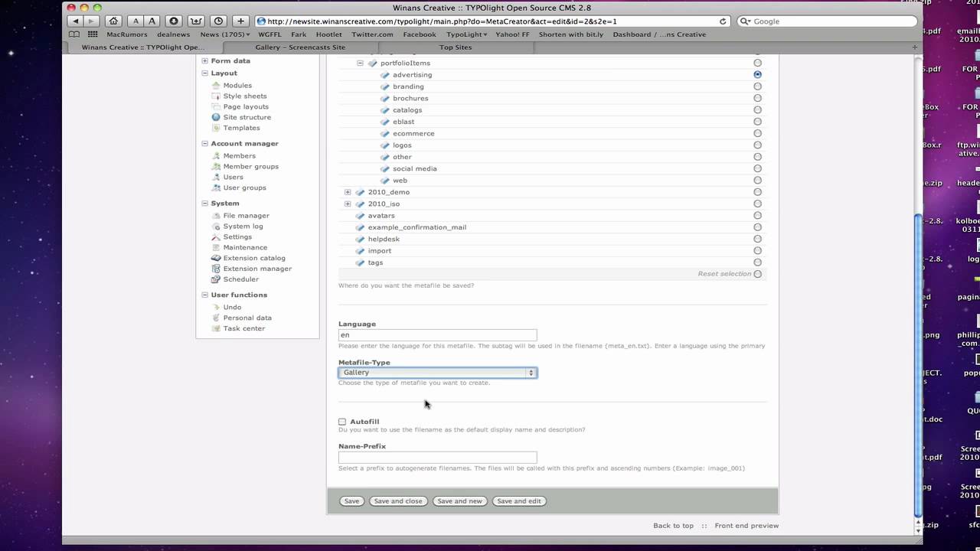
Task: Open the MacRumors bookmark
Action: tap(127, 34)
